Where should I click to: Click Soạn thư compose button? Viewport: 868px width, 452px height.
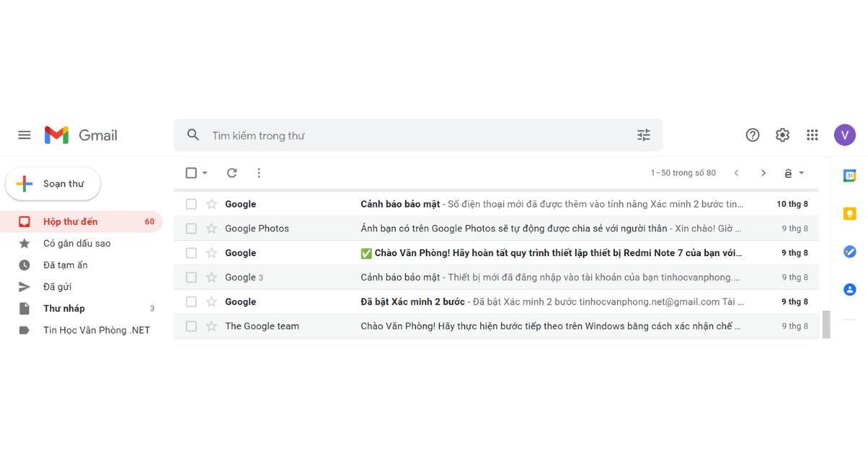click(53, 184)
